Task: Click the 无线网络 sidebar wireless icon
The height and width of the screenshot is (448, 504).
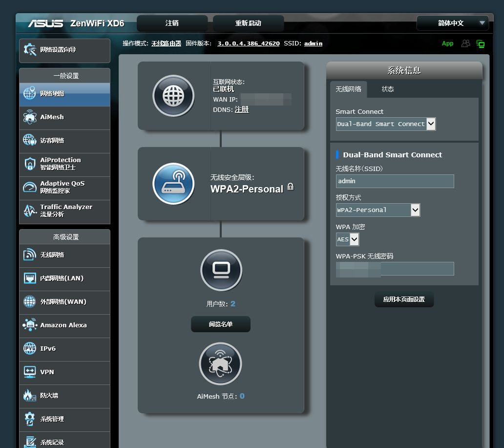Action: (x=30, y=255)
